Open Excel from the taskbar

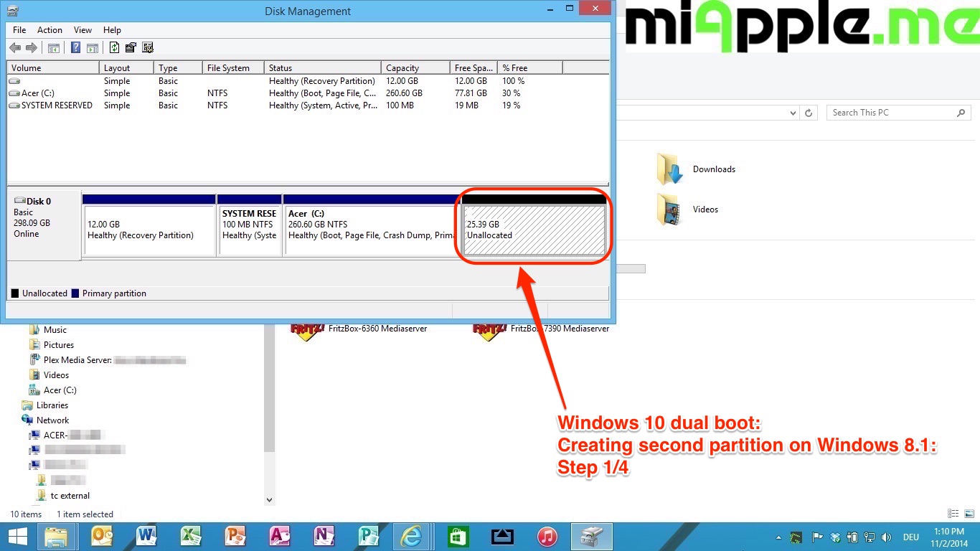(191, 537)
